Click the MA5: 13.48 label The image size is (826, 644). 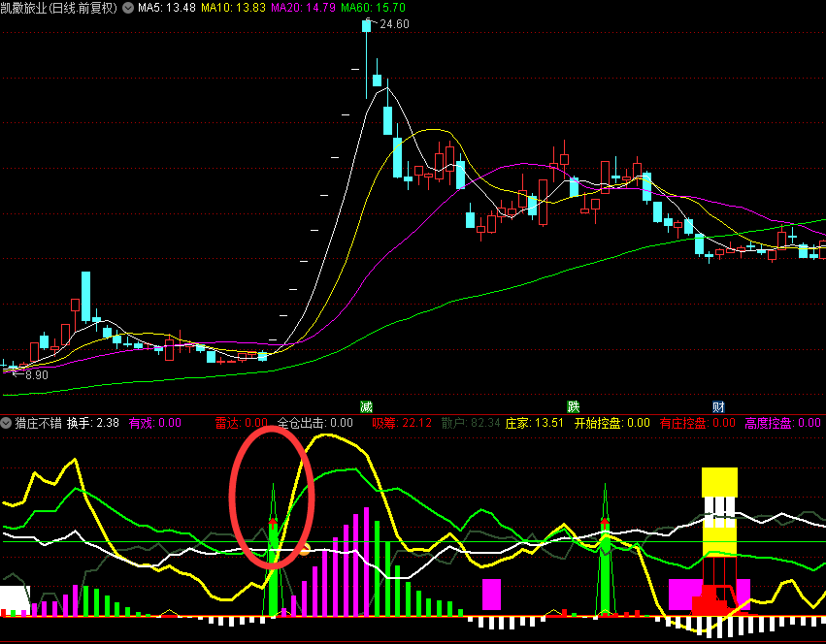pyautogui.click(x=167, y=8)
